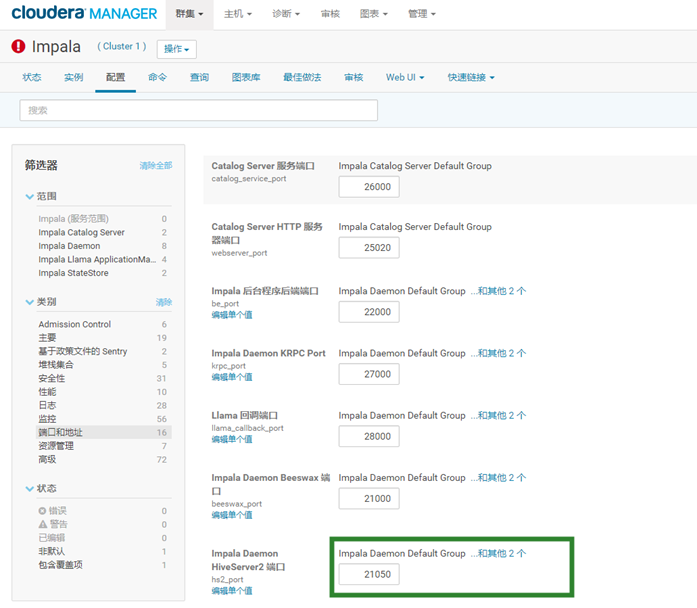Image resolution: width=697 pixels, height=608 pixels.
Task: Collapse the 范围 filter section
Action: point(30,197)
